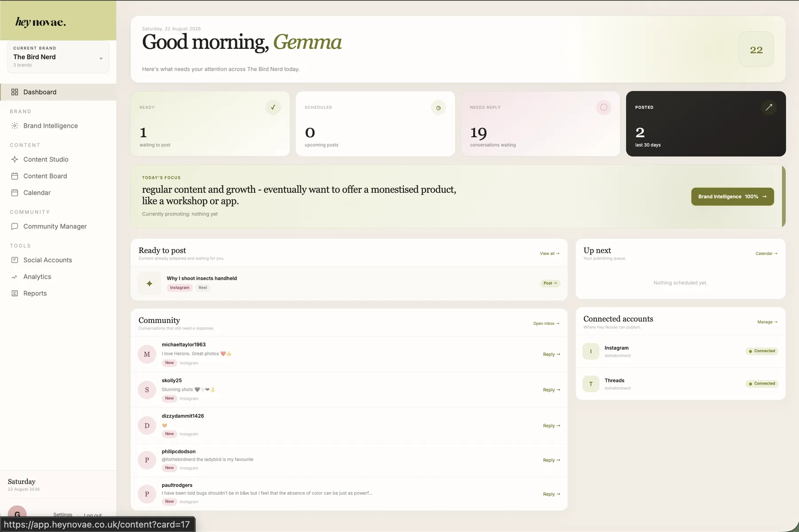Click Threads Connected status badge
Viewport: 799px width, 532px height.
coord(762,383)
